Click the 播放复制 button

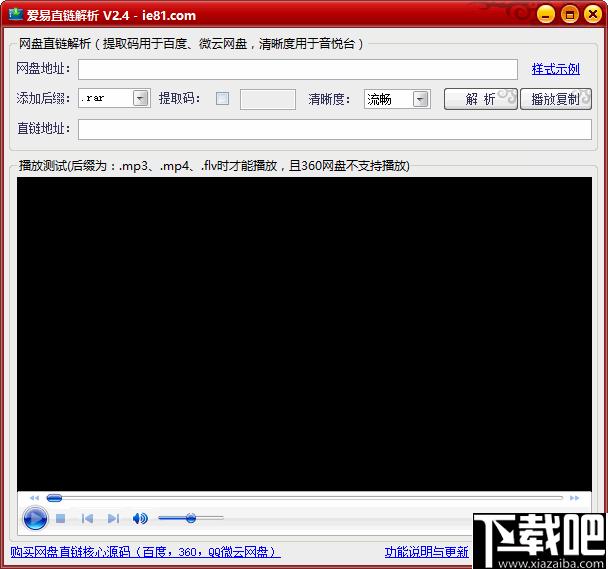555,99
